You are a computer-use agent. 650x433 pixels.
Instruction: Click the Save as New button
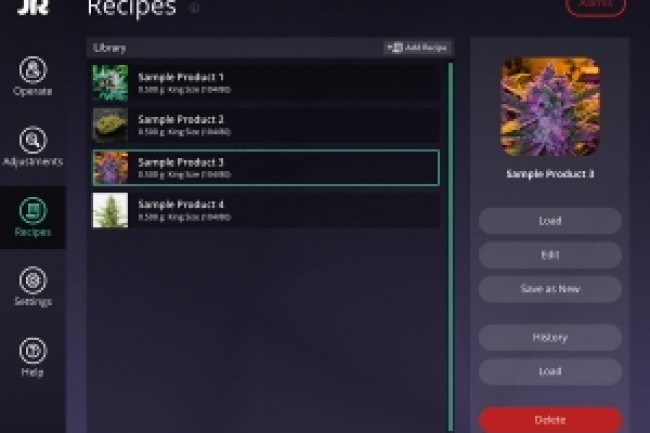(x=550, y=289)
